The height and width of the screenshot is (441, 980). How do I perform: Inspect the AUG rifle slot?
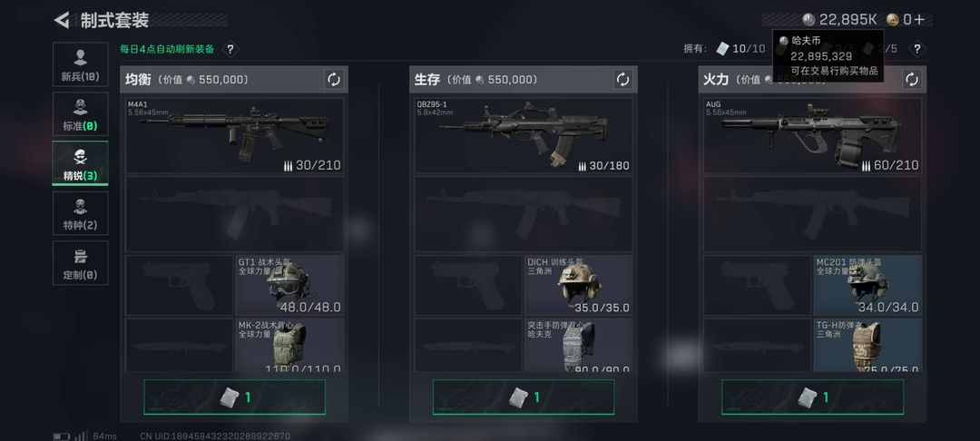(x=812, y=135)
